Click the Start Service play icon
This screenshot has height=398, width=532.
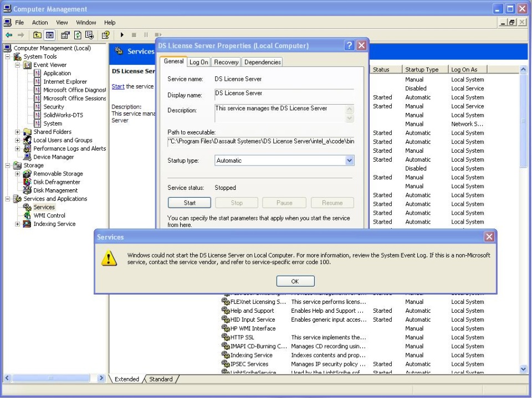click(x=122, y=35)
